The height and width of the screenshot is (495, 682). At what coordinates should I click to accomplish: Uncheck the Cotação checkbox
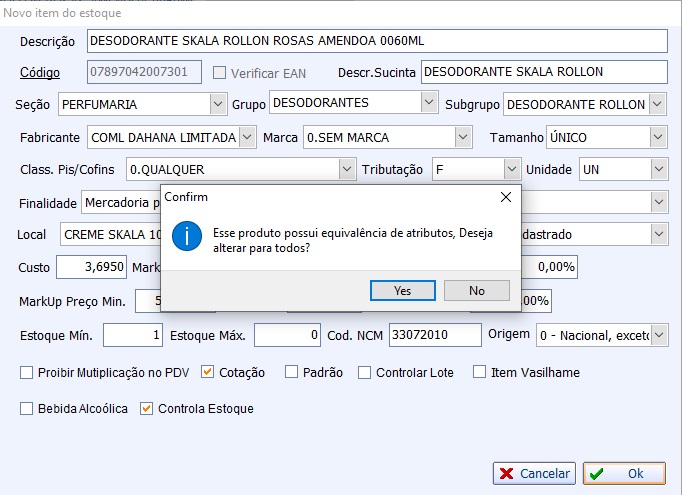pyautogui.click(x=207, y=372)
